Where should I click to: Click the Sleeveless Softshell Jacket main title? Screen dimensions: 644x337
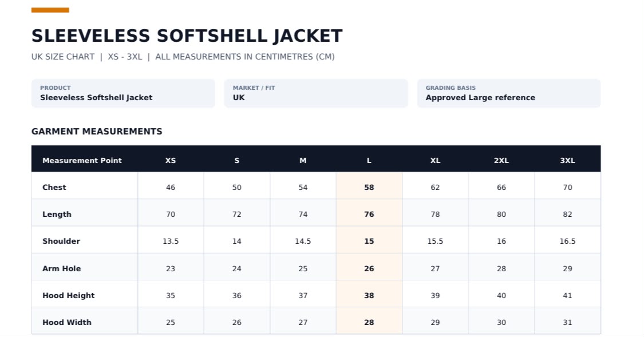pyautogui.click(x=187, y=35)
